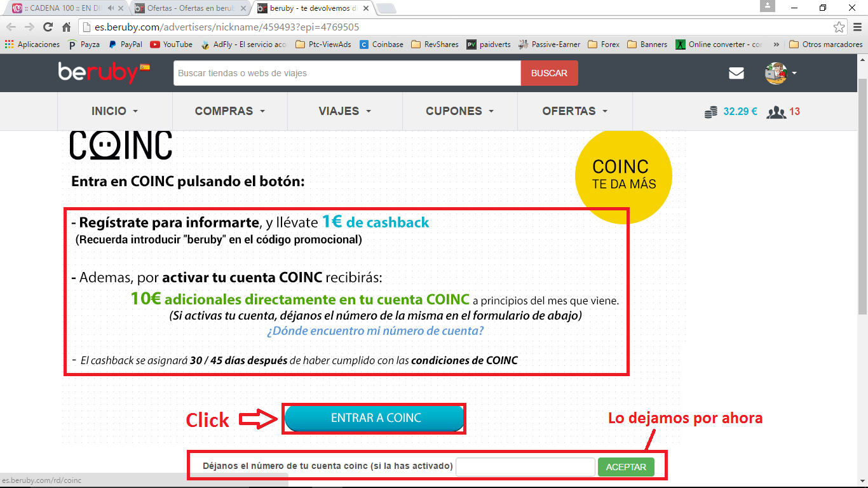The width and height of the screenshot is (868, 488).
Task: Select the COMPRAS navigation item
Action: (225, 111)
